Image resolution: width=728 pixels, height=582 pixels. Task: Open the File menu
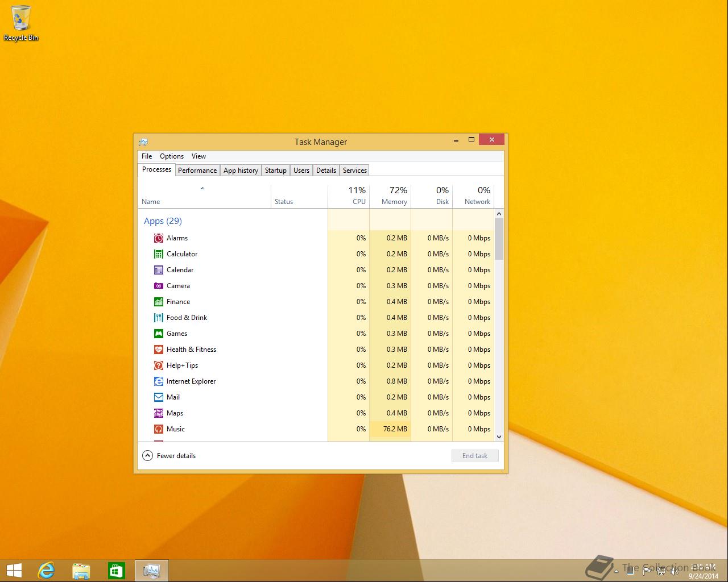(x=147, y=156)
